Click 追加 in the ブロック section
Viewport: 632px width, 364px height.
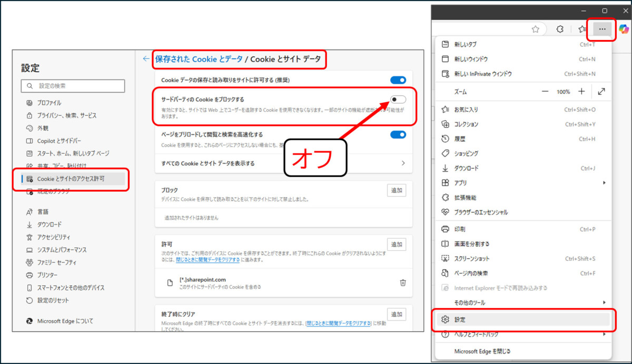click(x=396, y=190)
